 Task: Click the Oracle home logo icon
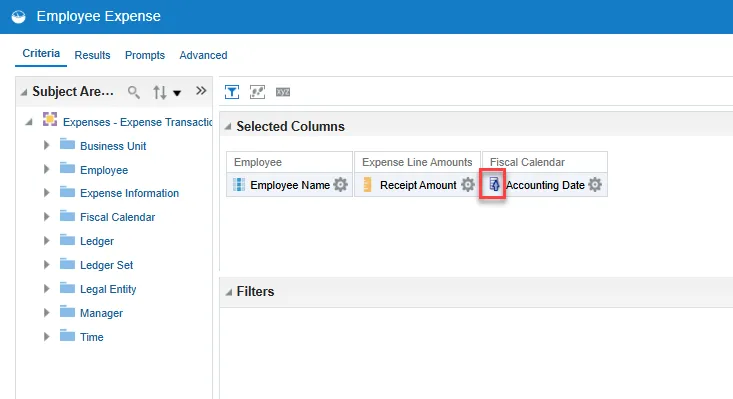tap(19, 17)
